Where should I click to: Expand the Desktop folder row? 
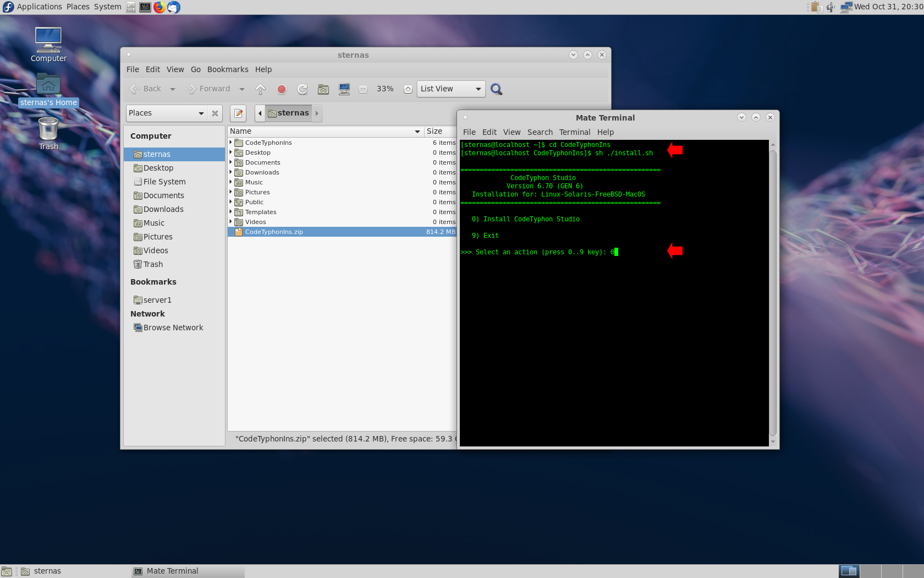(x=230, y=152)
